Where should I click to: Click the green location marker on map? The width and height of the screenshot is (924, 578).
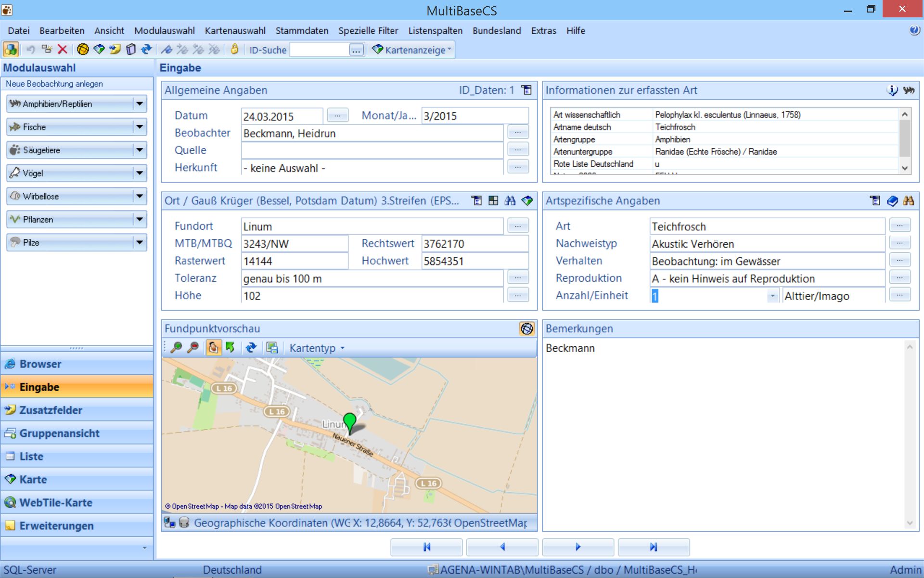pos(350,423)
